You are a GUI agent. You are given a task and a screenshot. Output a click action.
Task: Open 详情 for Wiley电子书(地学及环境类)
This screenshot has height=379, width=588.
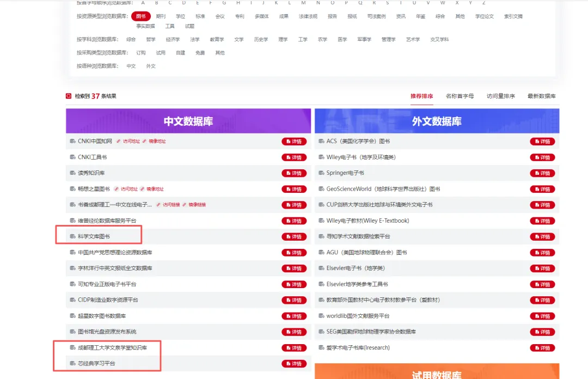click(x=542, y=157)
